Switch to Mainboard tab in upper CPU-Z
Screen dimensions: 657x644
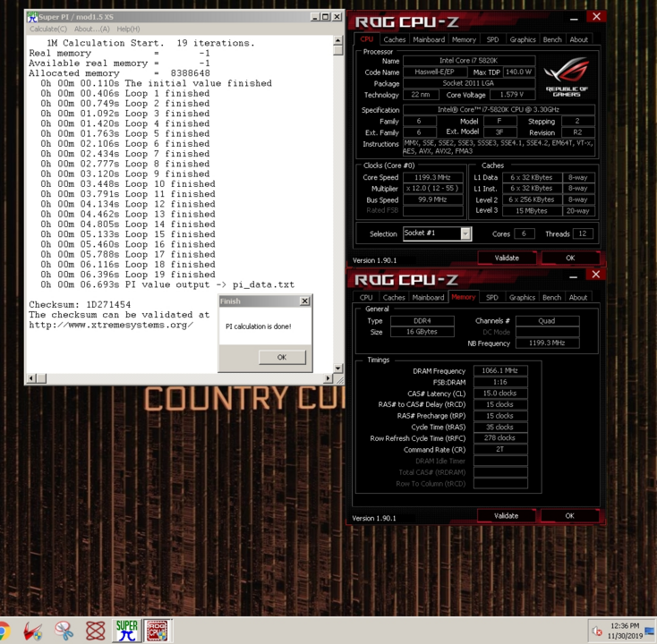[429, 39]
